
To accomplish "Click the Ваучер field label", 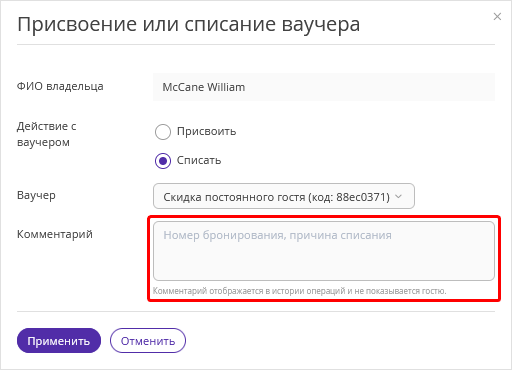I will (x=36, y=195).
